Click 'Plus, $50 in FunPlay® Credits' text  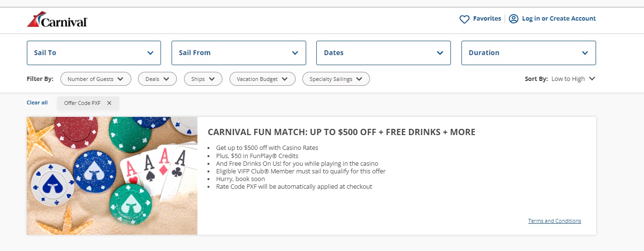[257, 156]
